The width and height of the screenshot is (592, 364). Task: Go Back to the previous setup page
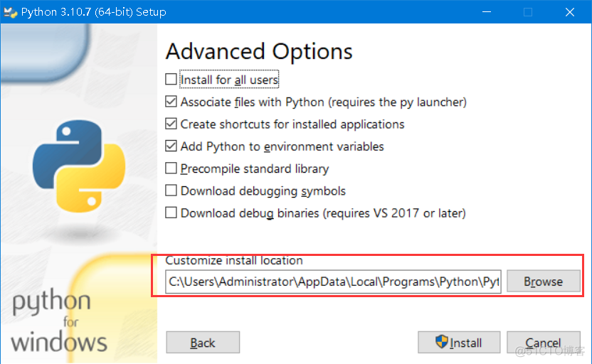pos(203,343)
